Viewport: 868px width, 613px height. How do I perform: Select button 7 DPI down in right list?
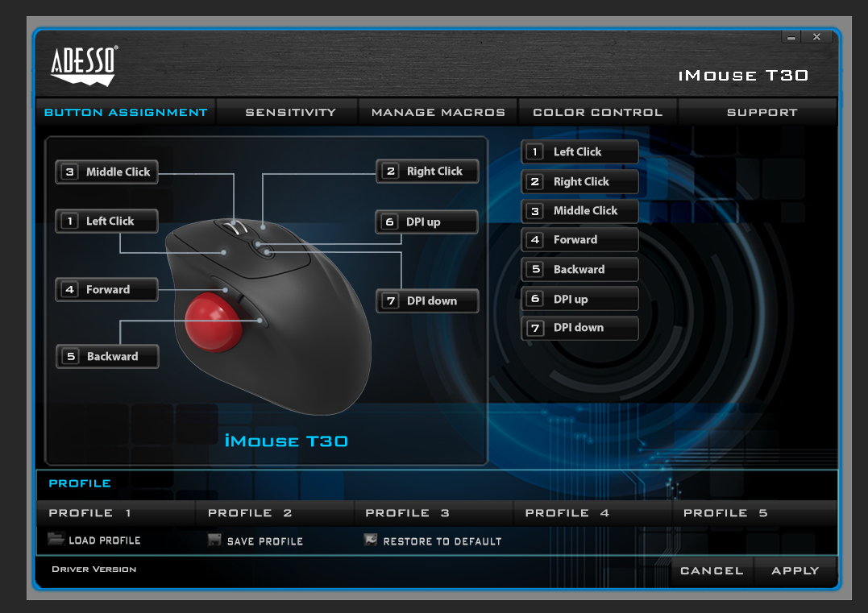[579, 328]
